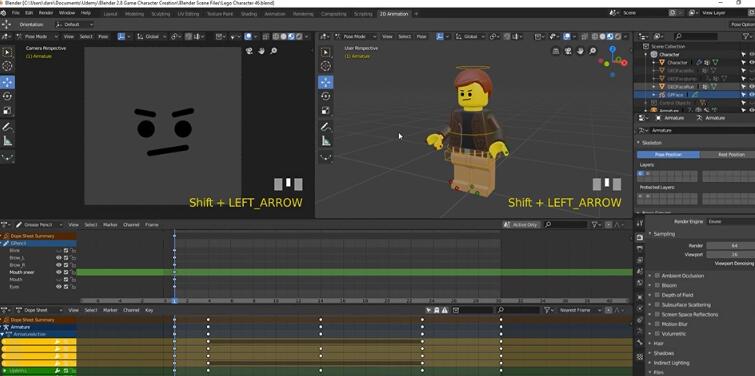Toggle visibility of Mouth sneer layer
Screen dimensions: 755x376
click(59, 272)
